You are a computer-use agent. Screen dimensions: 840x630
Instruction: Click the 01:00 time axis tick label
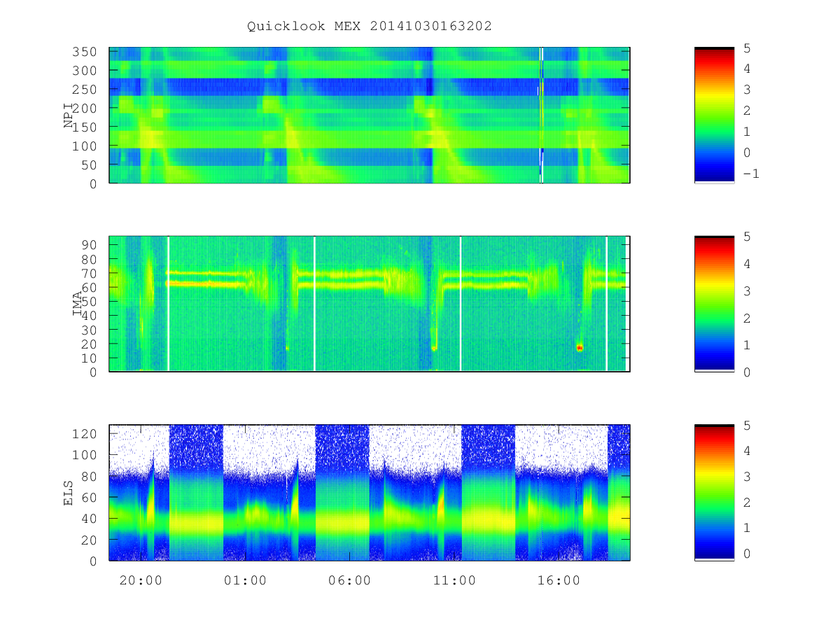tap(245, 580)
